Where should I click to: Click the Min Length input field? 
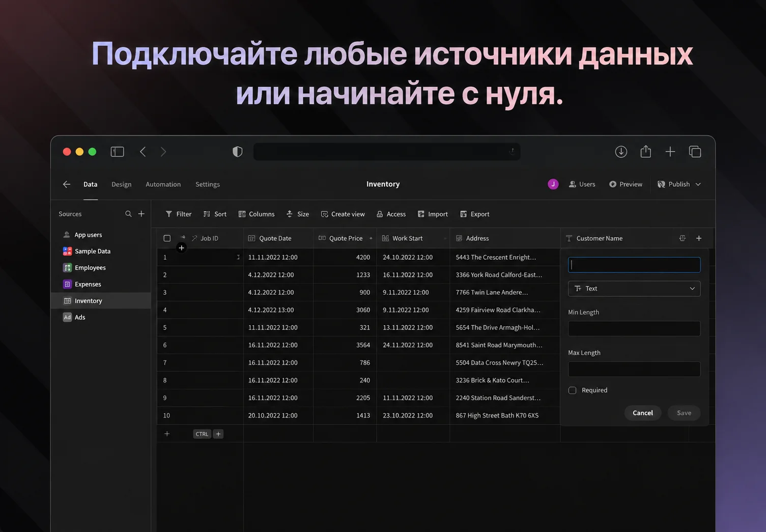tap(634, 328)
